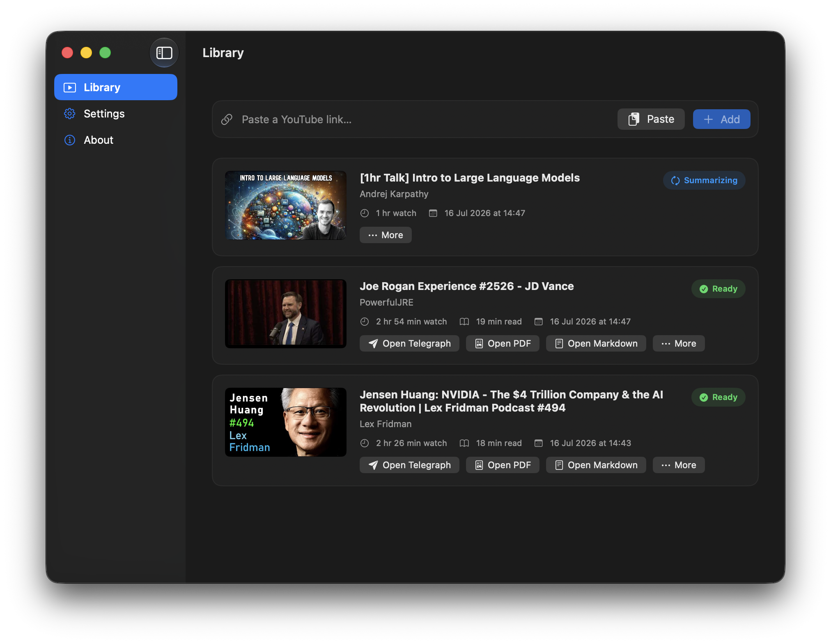Click the '2 hr 54 min watch' duration
The height and width of the screenshot is (644, 831).
tap(411, 322)
